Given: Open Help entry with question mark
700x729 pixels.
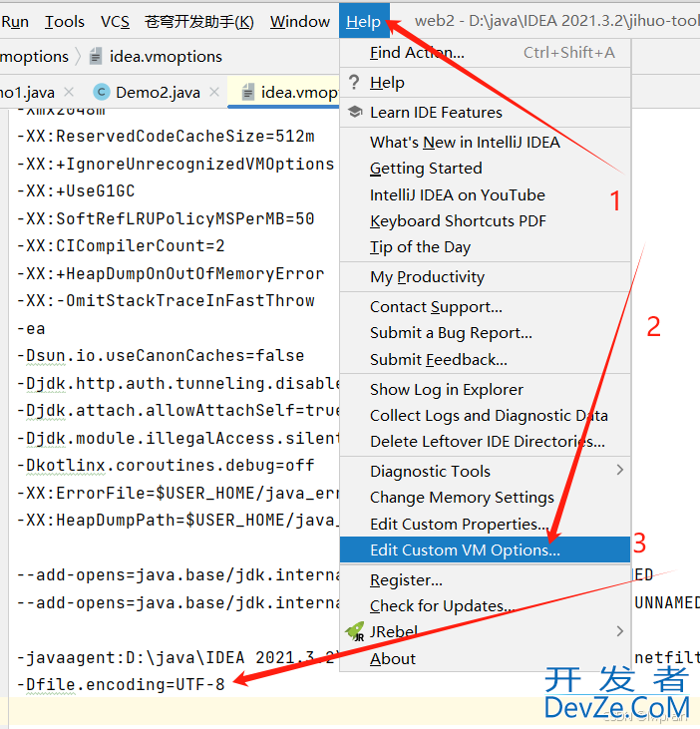Looking at the screenshot, I should point(485,83).
